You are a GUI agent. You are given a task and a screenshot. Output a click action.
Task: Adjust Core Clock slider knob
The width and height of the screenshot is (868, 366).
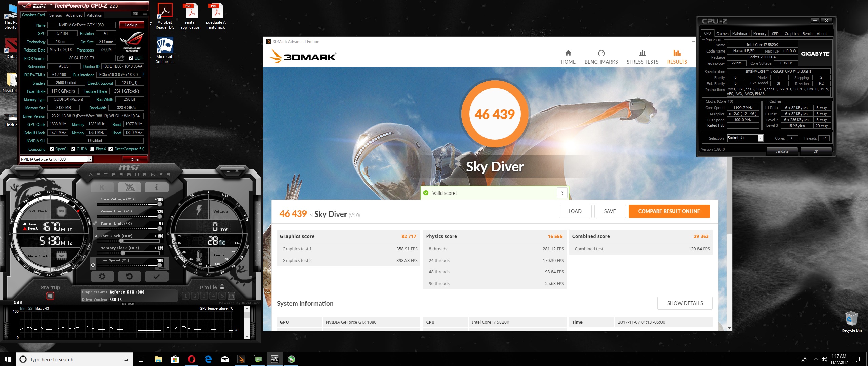(121, 241)
